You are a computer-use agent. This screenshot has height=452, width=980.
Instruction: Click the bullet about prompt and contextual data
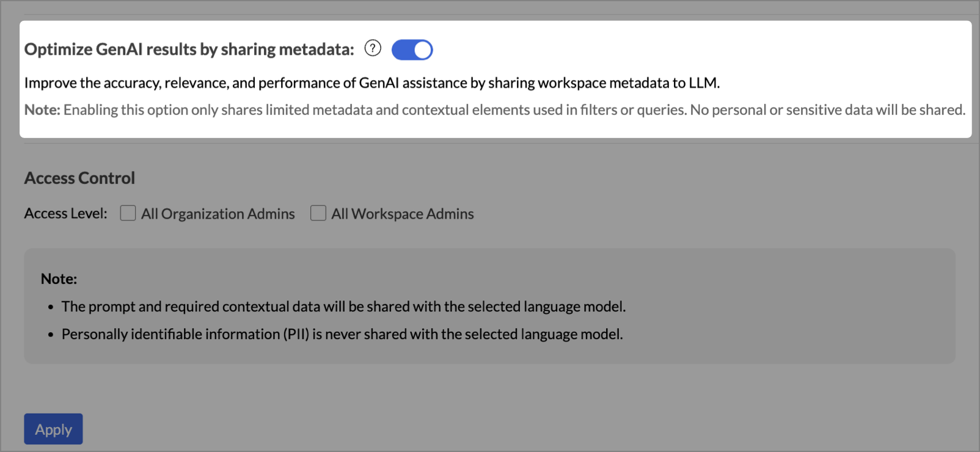point(343,307)
